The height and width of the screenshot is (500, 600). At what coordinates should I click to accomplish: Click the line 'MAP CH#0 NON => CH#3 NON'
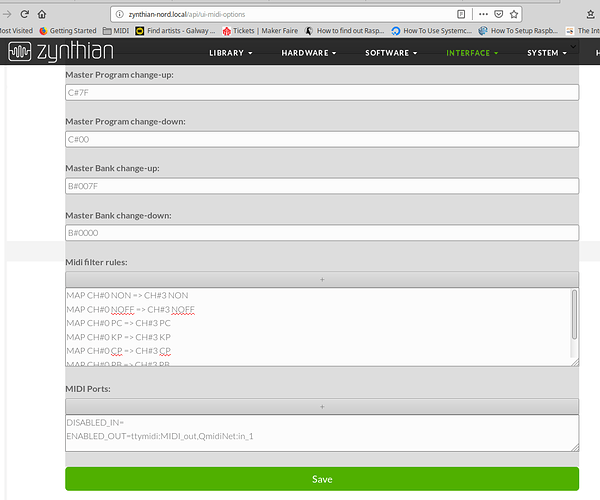coord(127,295)
